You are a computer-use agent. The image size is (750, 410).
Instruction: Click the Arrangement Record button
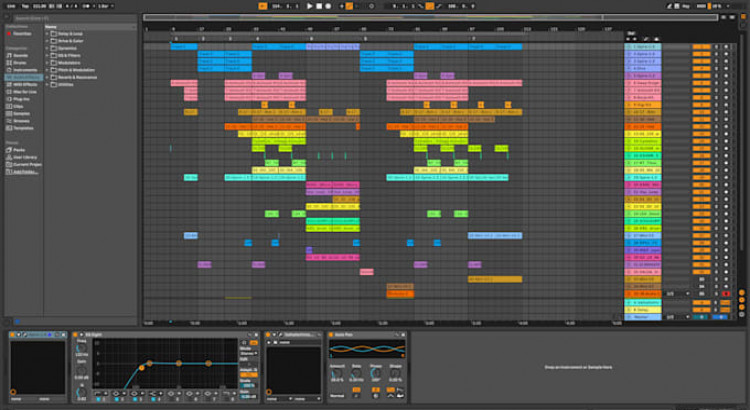[x=327, y=6]
